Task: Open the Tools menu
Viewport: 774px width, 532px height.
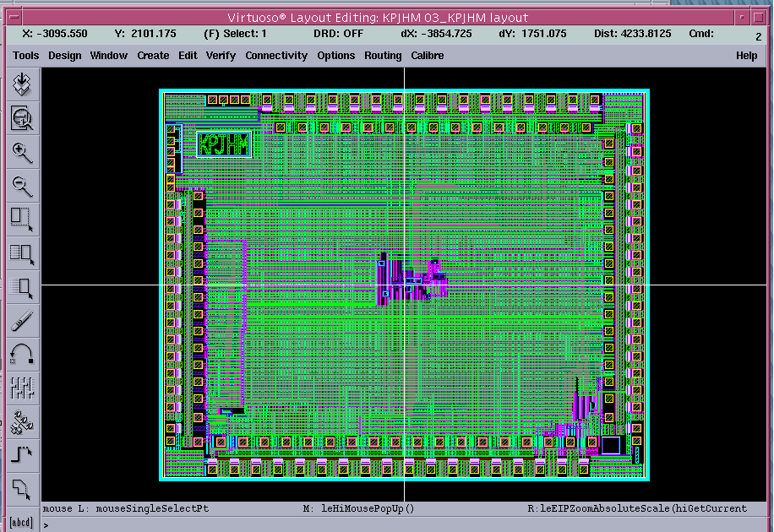Action: [25, 56]
